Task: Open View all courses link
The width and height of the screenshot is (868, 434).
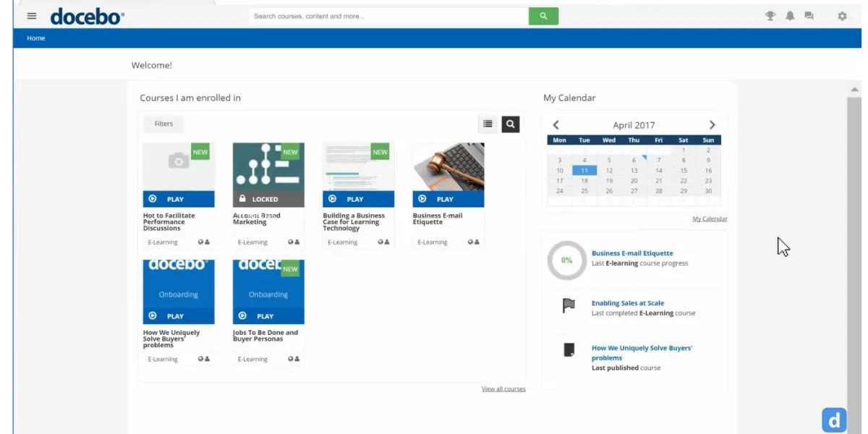Action: [x=503, y=389]
